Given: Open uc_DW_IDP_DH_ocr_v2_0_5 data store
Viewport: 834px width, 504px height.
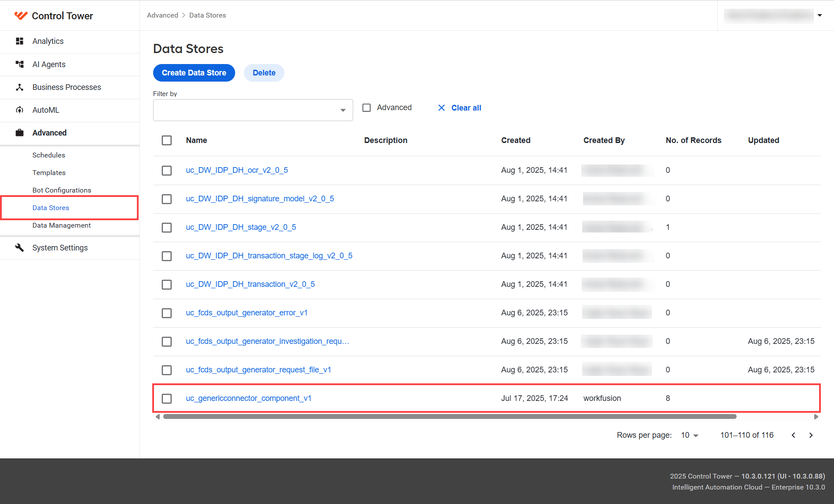Looking at the screenshot, I should 237,170.
